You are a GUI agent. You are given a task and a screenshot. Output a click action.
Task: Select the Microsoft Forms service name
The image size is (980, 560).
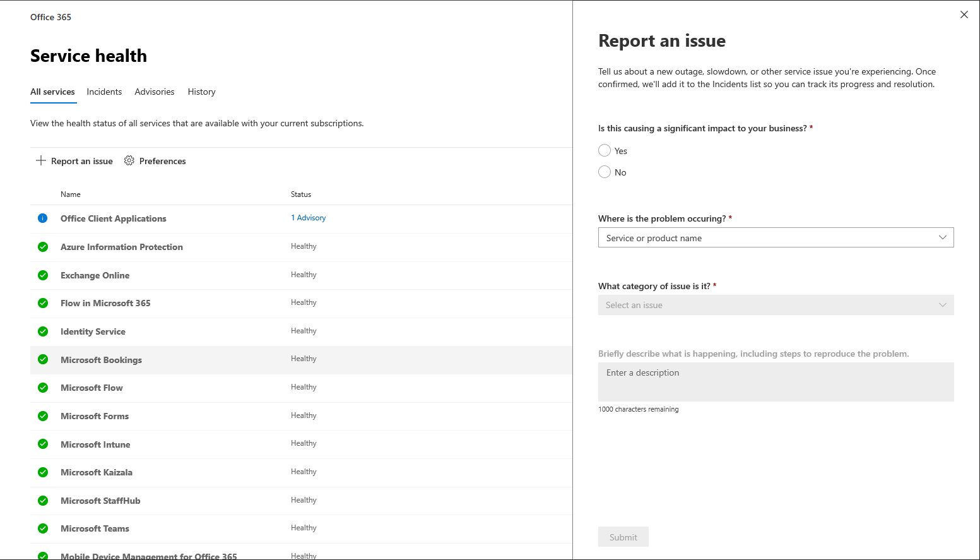pos(95,416)
